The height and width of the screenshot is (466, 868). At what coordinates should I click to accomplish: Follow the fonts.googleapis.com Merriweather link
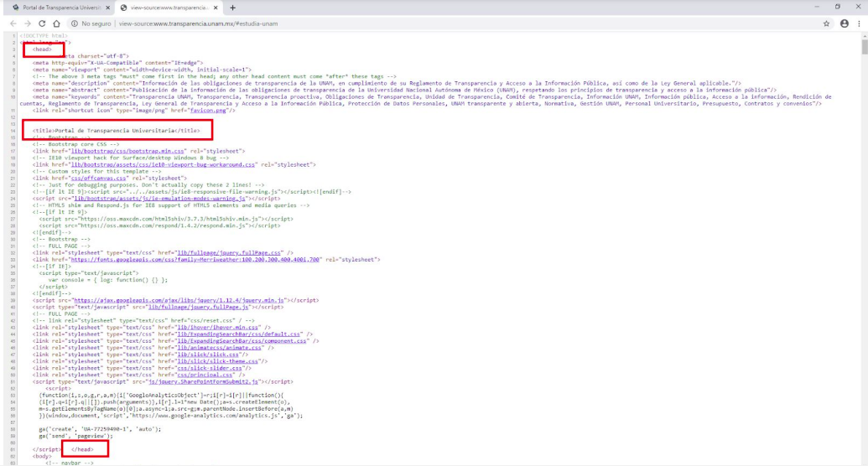pos(195,260)
